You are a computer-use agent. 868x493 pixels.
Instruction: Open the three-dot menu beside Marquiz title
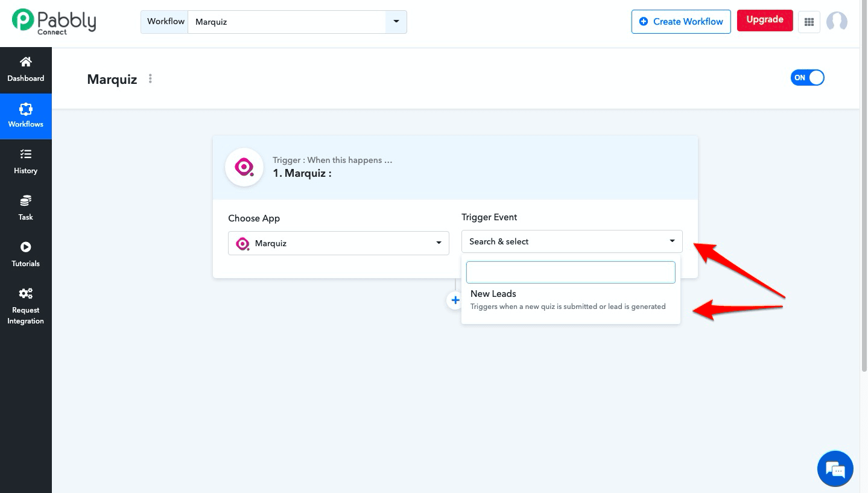click(150, 78)
